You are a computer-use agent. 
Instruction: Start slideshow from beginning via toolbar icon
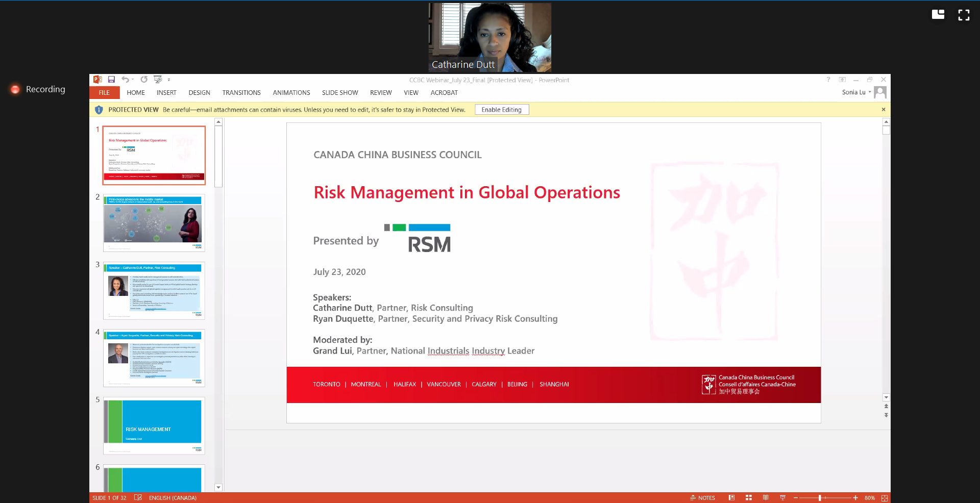point(158,80)
